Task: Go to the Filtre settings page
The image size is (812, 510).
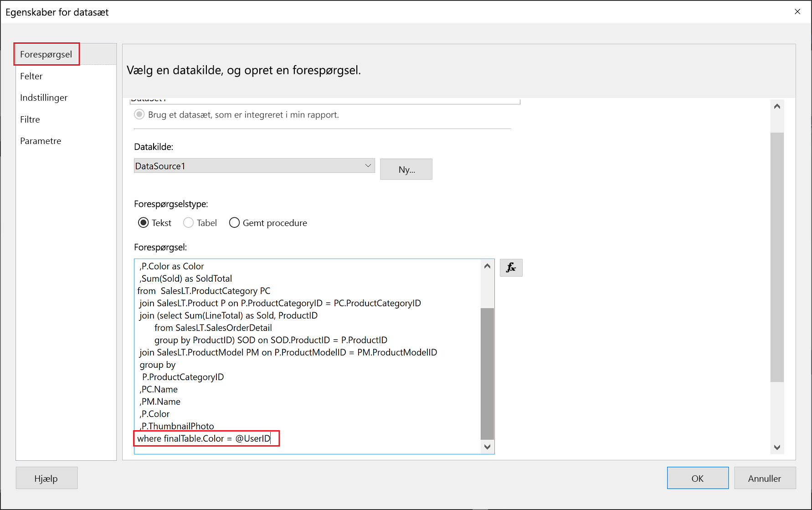Action: click(30, 119)
